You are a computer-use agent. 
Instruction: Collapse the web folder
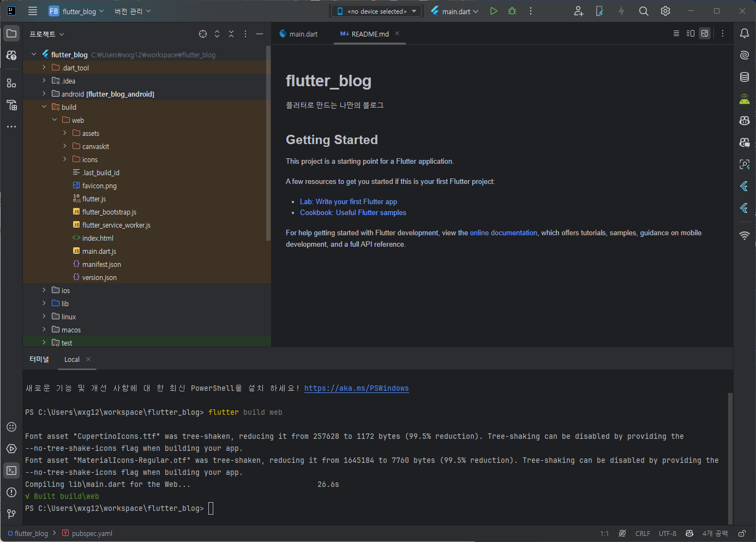pyautogui.click(x=55, y=120)
